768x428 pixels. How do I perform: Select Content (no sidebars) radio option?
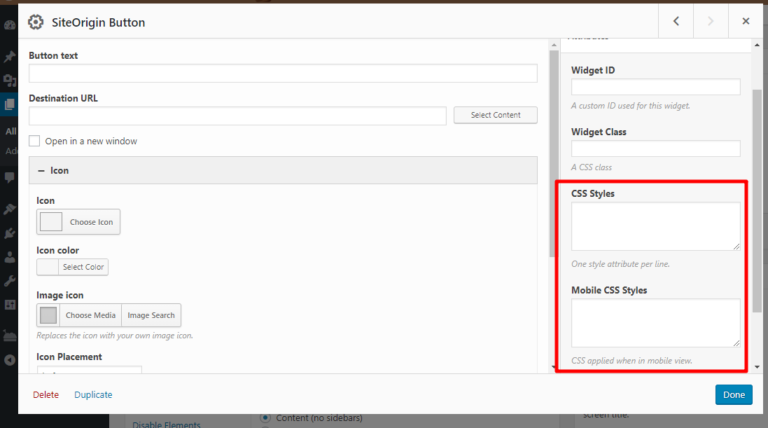(265, 418)
